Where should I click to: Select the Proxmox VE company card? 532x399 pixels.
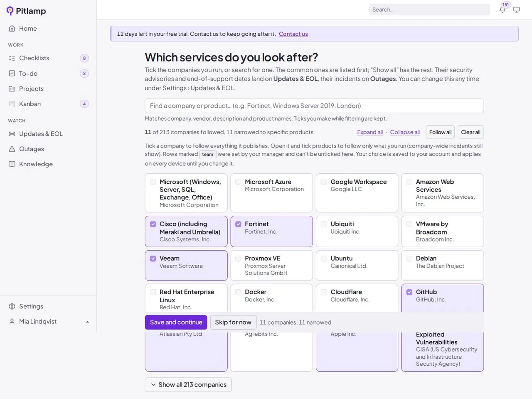click(x=272, y=265)
